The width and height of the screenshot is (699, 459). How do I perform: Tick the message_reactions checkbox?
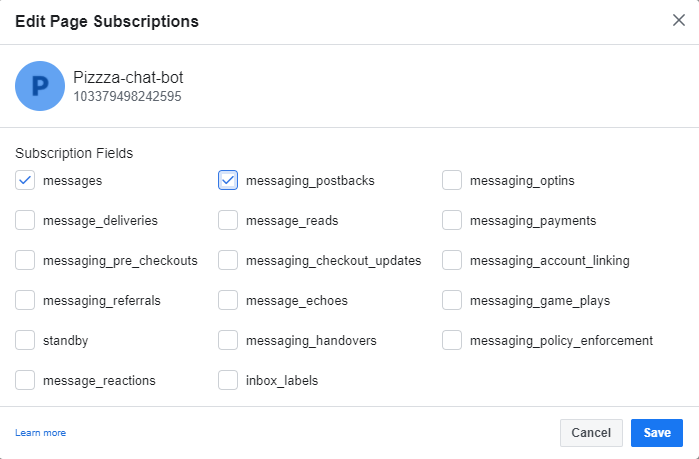pyautogui.click(x=25, y=380)
